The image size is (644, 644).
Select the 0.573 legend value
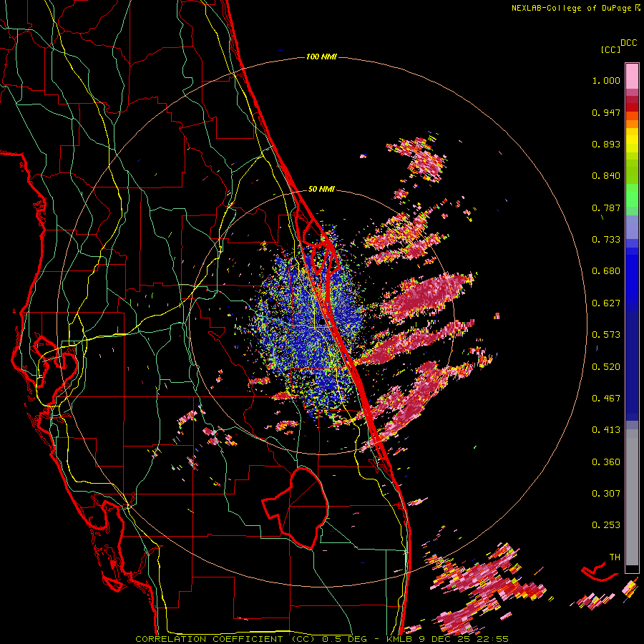click(x=606, y=335)
